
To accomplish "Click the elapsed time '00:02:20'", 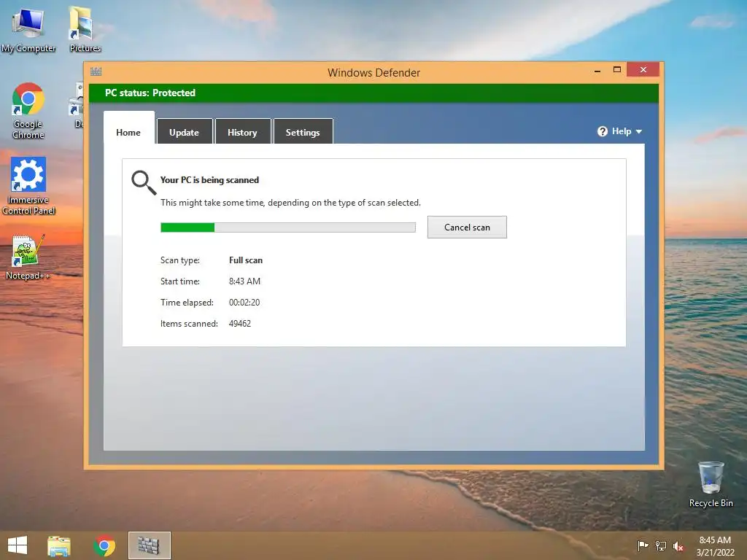I will [244, 303].
